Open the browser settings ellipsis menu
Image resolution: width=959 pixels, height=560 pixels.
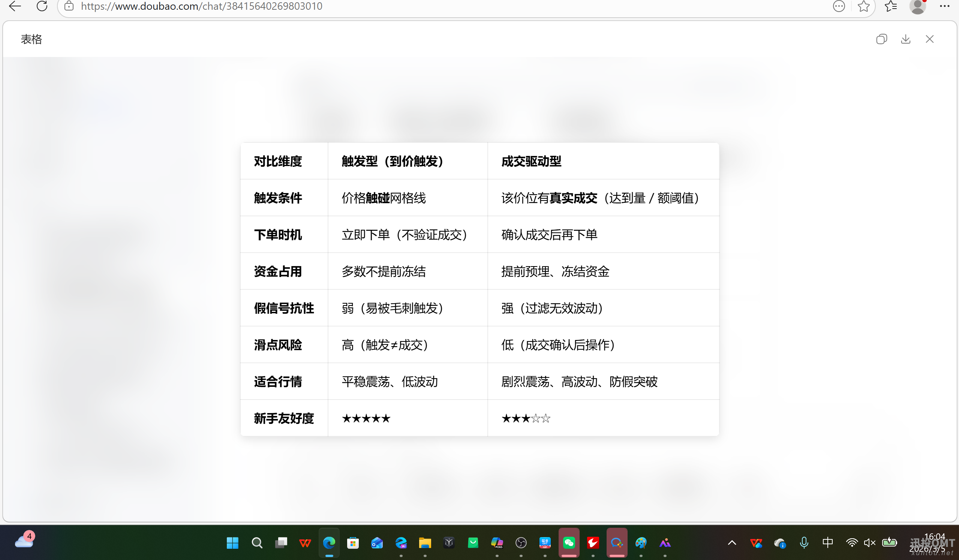click(944, 6)
